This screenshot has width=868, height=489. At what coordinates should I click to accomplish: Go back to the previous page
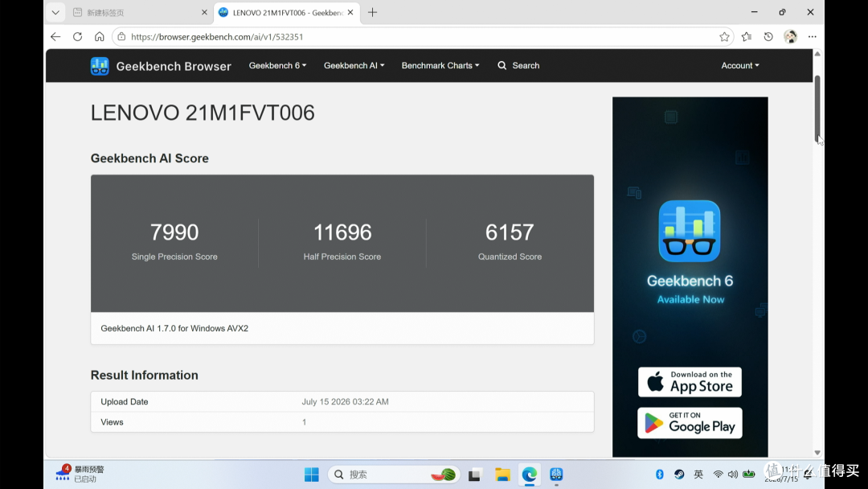55,36
